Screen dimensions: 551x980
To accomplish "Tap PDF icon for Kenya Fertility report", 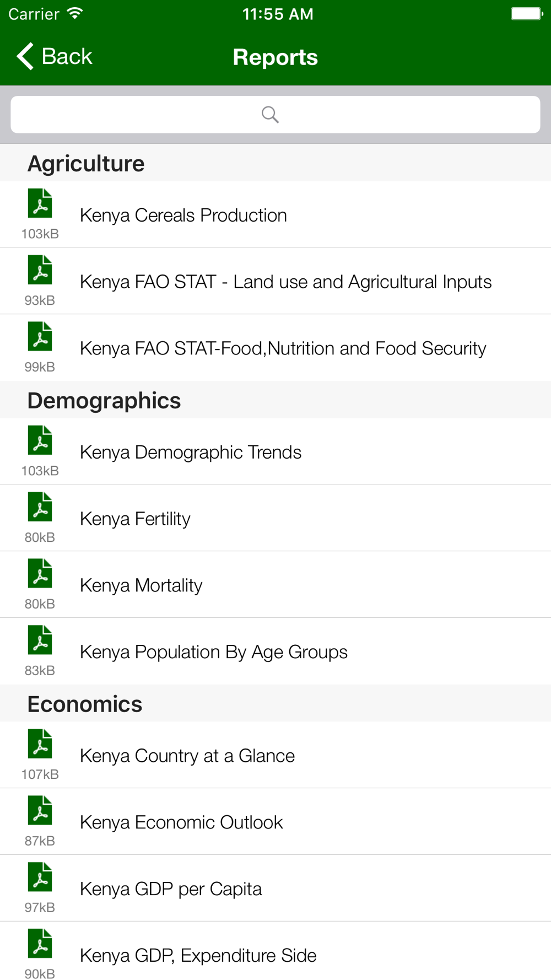I will (40, 507).
